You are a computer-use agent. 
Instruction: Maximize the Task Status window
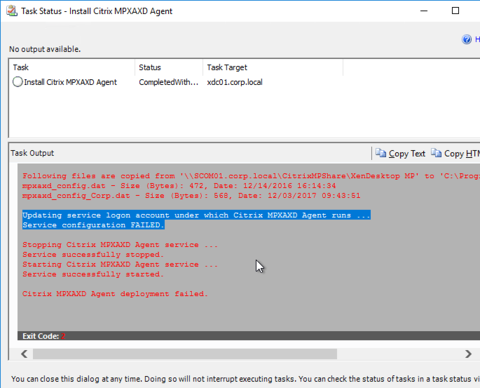455,11
